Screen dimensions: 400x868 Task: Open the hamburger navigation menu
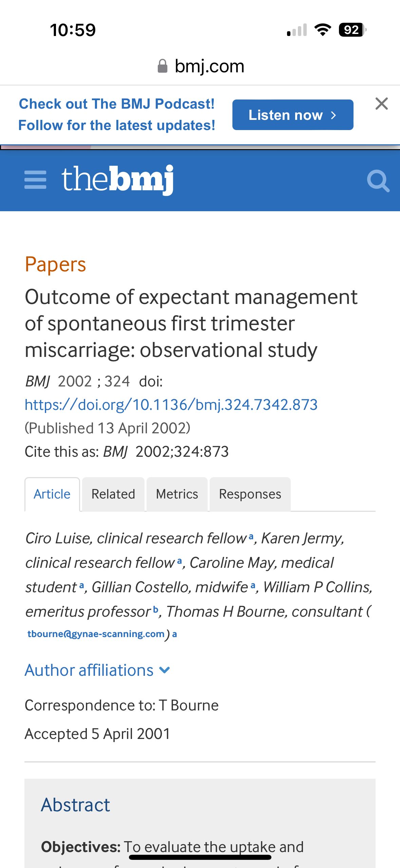(x=35, y=180)
